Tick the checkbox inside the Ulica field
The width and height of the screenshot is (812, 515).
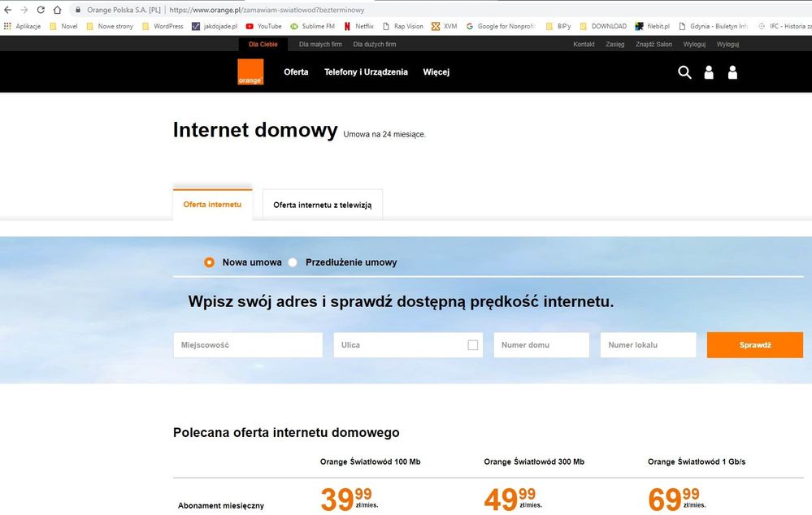tap(472, 345)
